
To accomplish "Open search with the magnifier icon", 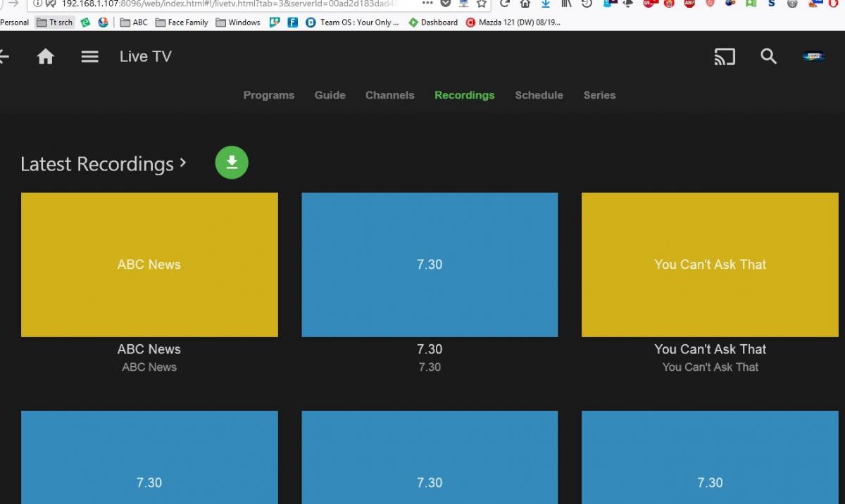I will (768, 57).
